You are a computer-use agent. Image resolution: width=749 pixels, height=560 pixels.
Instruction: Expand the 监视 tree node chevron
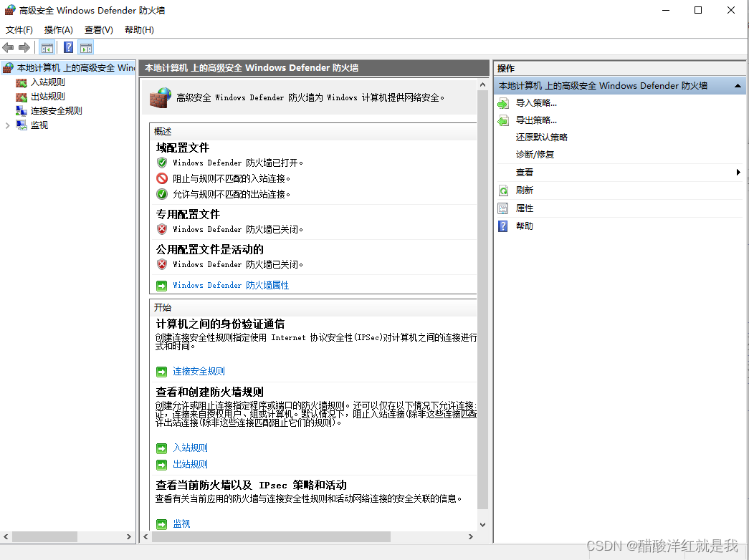[7, 125]
